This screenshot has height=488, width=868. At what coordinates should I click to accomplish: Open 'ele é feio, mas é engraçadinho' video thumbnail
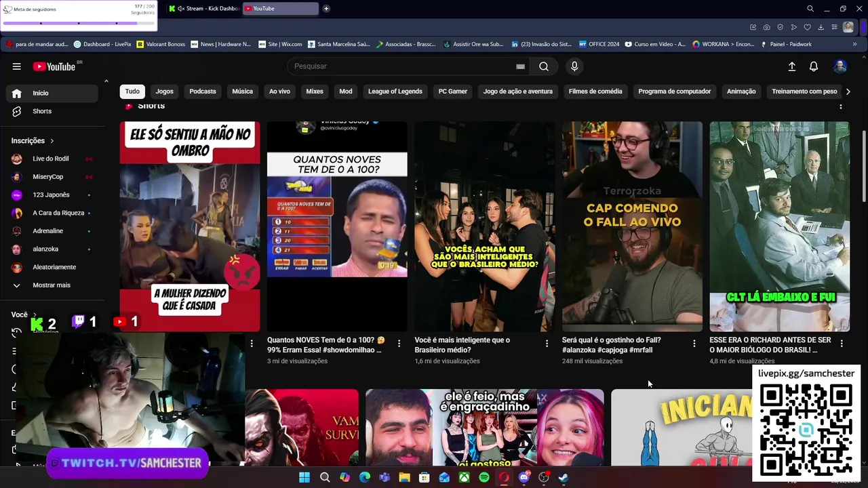[x=485, y=427]
